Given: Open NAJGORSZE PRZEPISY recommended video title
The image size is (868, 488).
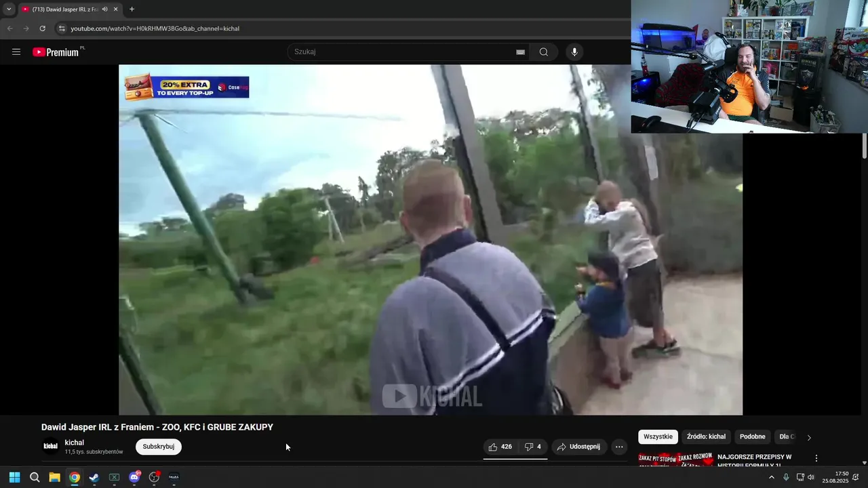Looking at the screenshot, I should [x=754, y=460].
